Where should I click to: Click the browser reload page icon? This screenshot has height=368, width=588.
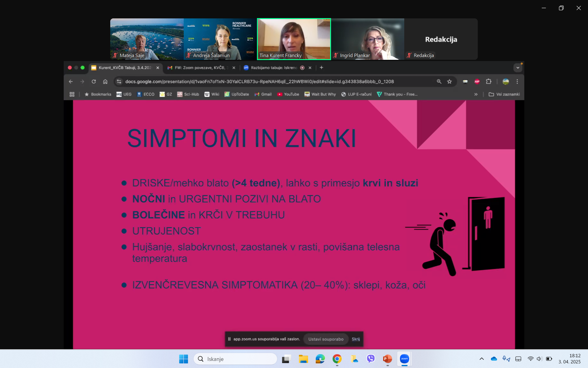tap(94, 82)
